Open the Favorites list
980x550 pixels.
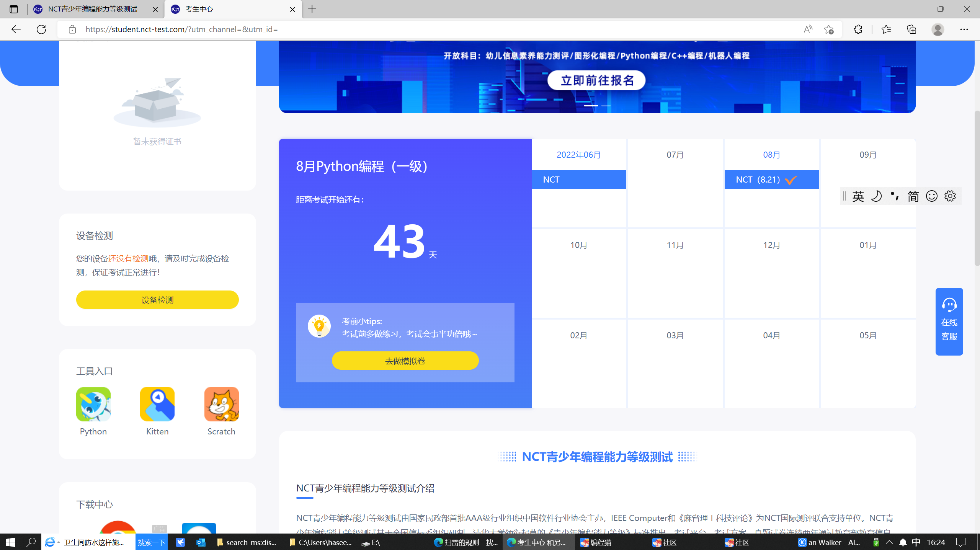[886, 29]
